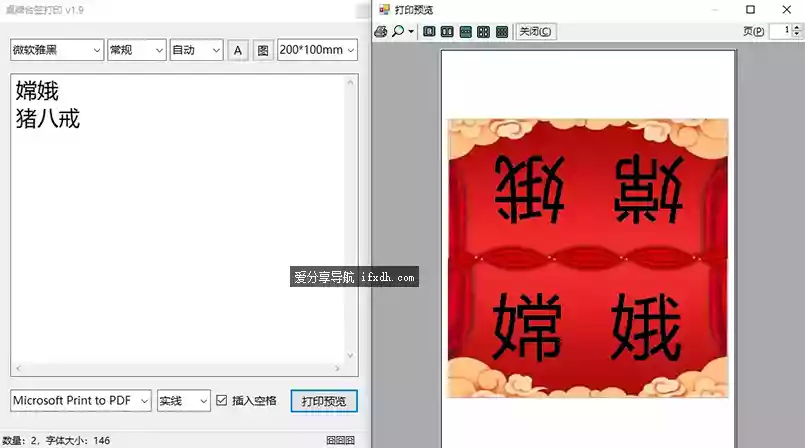Click the 图 background image button
Screen dimensions: 805x448
[263, 50]
